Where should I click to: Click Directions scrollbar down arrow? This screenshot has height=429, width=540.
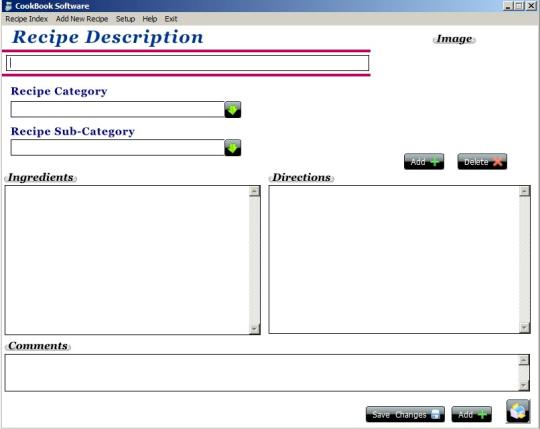(525, 327)
